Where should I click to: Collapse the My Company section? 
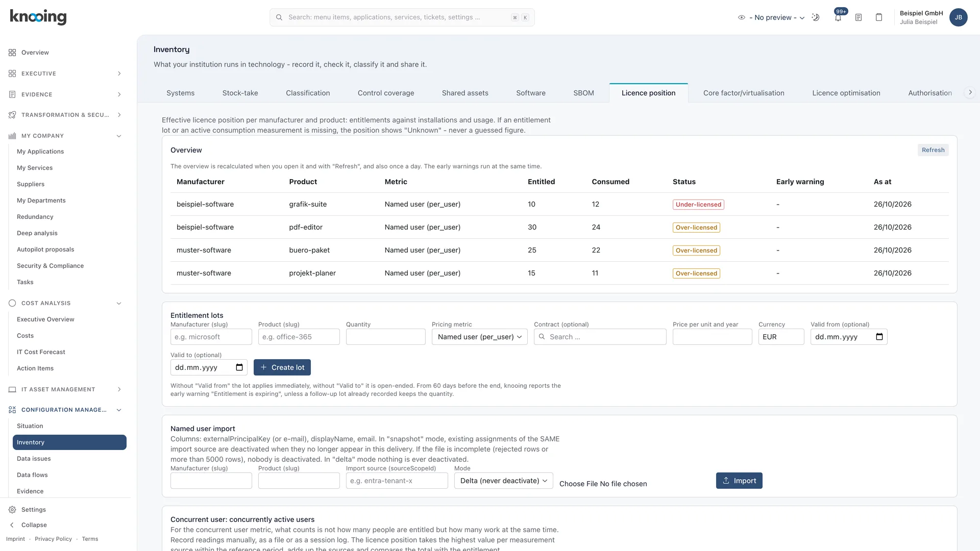coord(119,136)
